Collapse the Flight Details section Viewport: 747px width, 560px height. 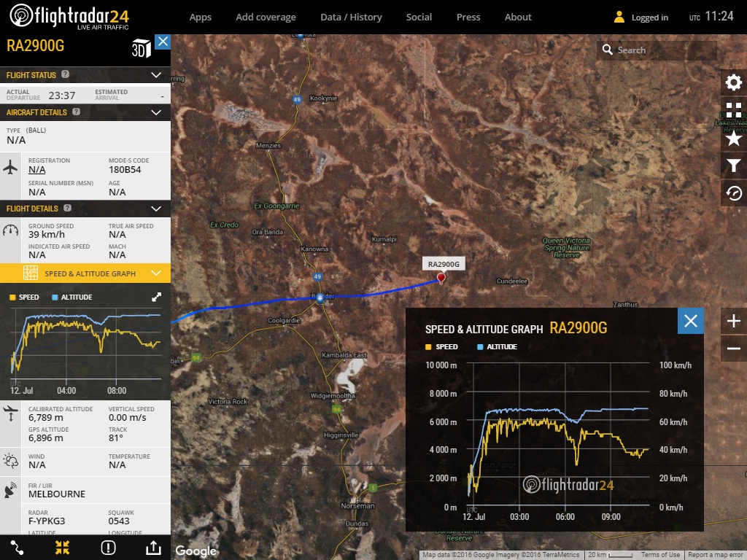point(155,209)
